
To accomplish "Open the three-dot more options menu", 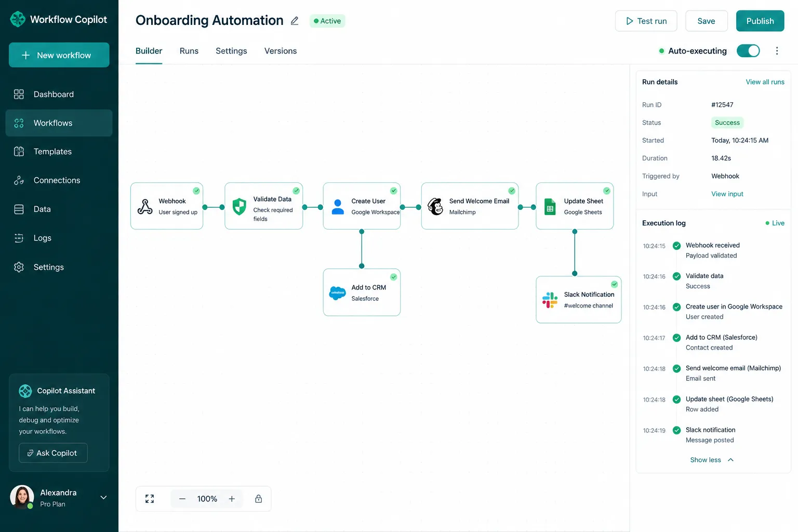I will pos(777,51).
